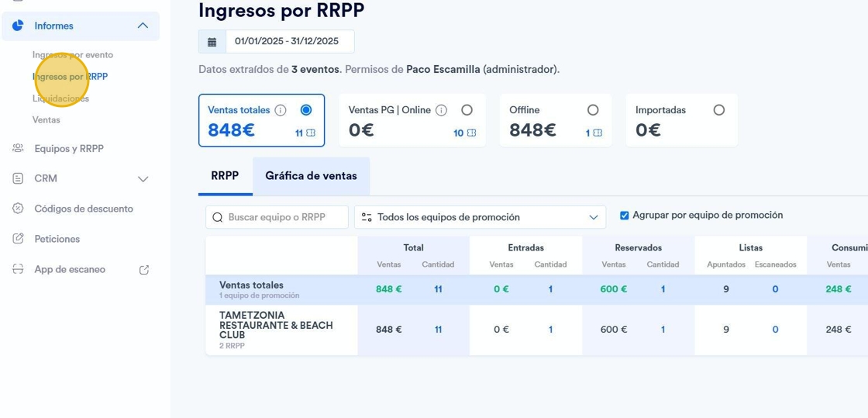This screenshot has height=418, width=868.
Task: Click the search magnifier icon in team search
Action: click(x=218, y=217)
